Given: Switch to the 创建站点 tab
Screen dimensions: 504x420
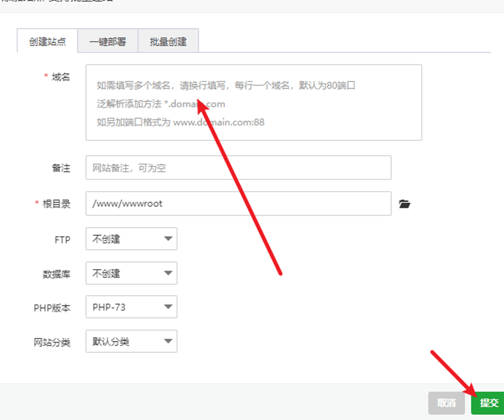Looking at the screenshot, I should pyautogui.click(x=47, y=42).
